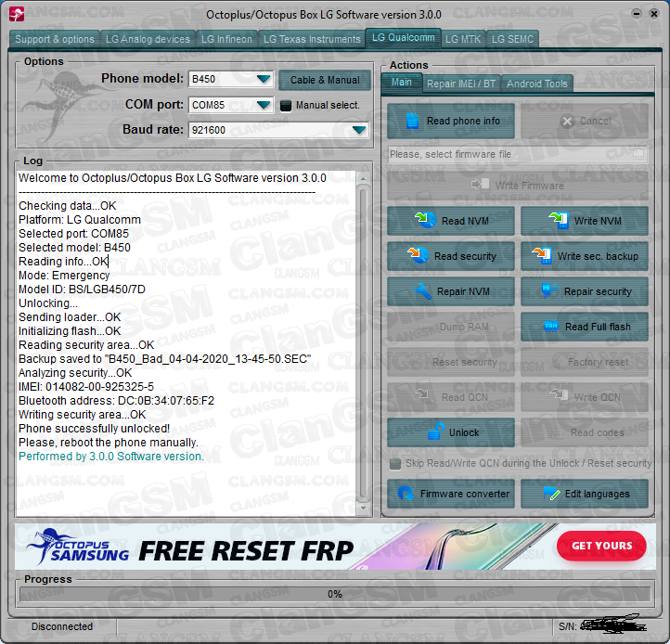670x644 pixels.
Task: Click the Backup saved to B450_Bad log line
Action: [165, 358]
